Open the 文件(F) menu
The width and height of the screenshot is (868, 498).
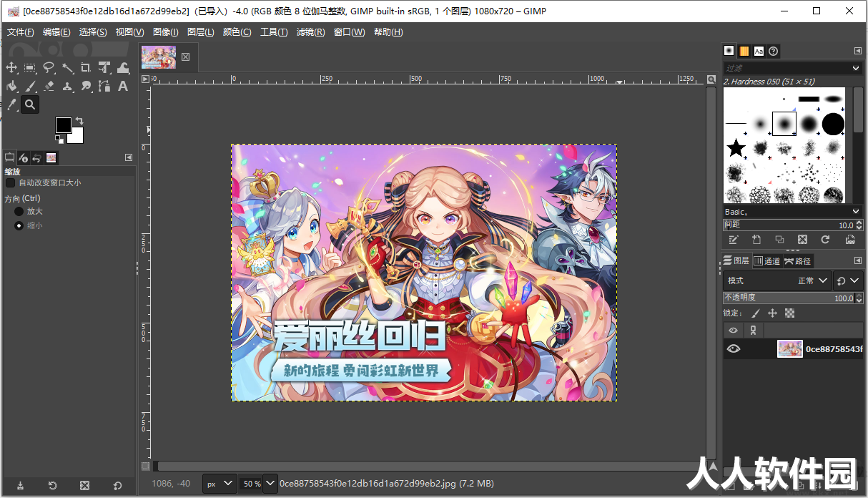pyautogui.click(x=21, y=32)
